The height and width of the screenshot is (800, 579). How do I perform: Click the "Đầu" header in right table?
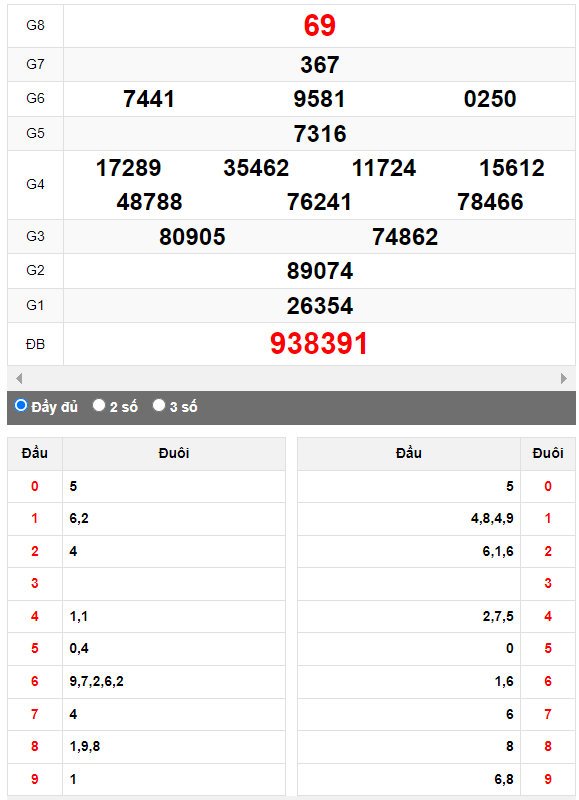coord(409,453)
